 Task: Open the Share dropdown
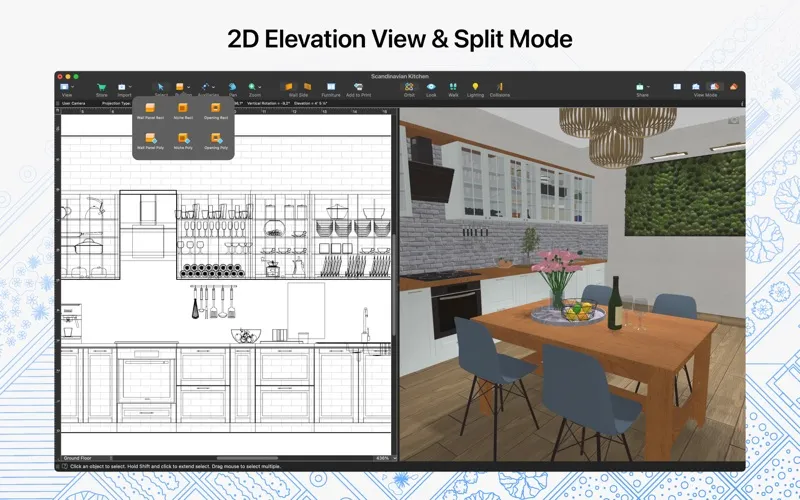pyautogui.click(x=640, y=89)
